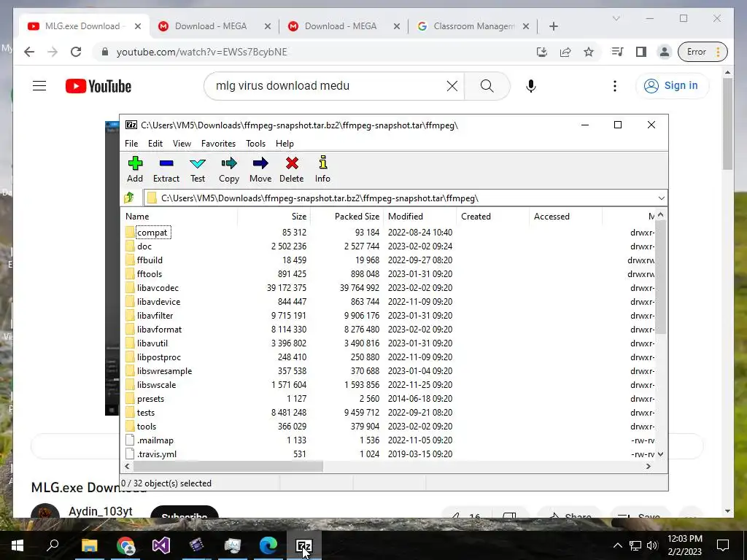747x560 pixels.
Task: Switch to the Classroom Management Chrome tab
Action: [x=473, y=26]
